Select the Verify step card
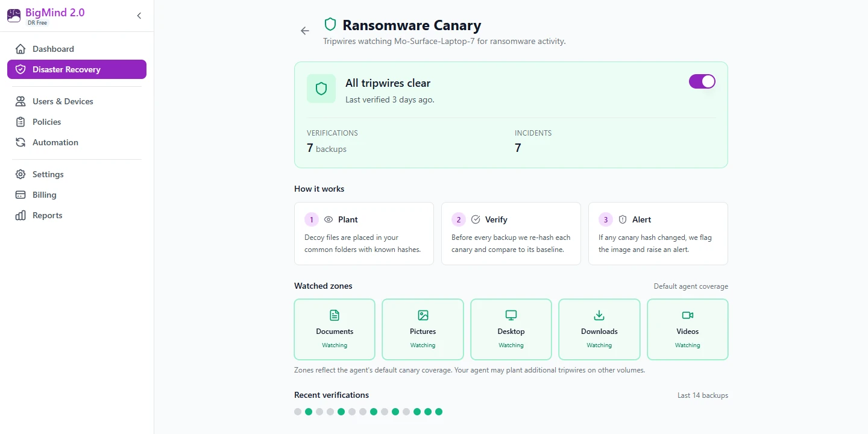Viewport: 868px width, 434px height. (511, 233)
